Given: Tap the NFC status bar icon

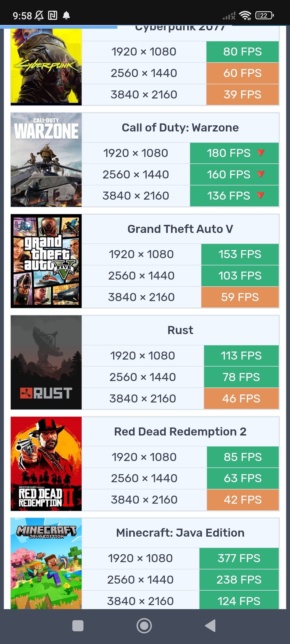Looking at the screenshot, I should point(53,16).
